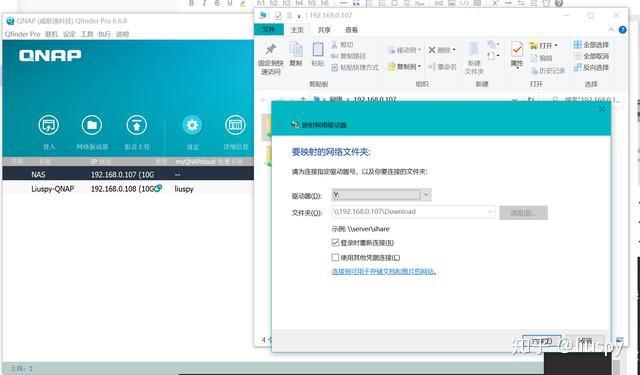Toggle Reconnect at sign-in (登录时重新连接) checkbox
Screen dimensions: 640x375
point(335,243)
